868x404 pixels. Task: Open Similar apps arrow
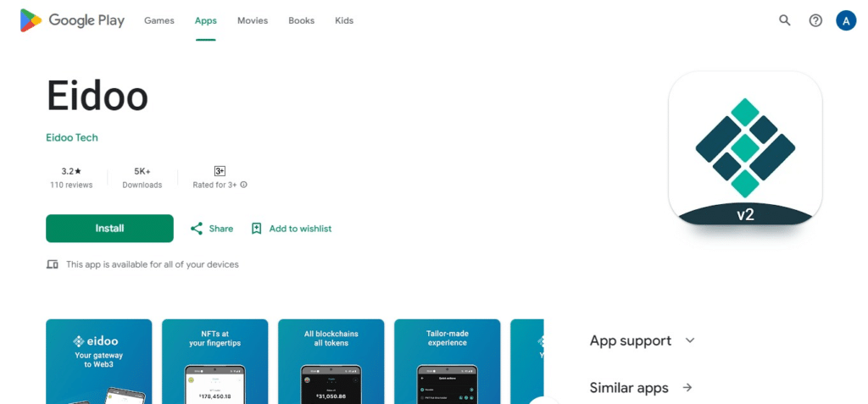[687, 387]
